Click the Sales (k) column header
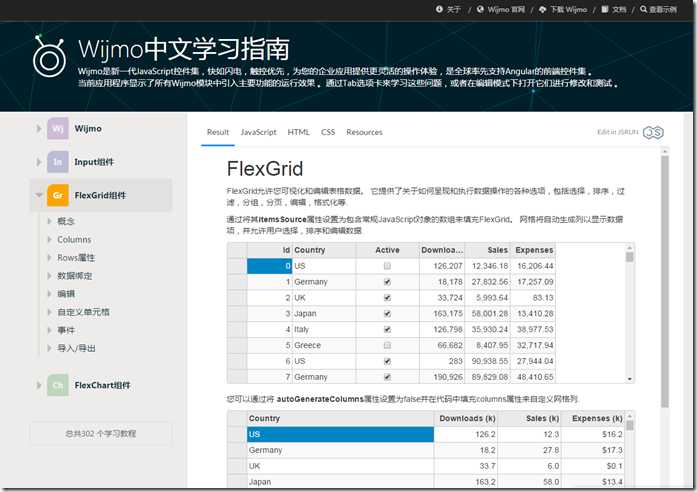The image size is (697, 492). click(529, 419)
